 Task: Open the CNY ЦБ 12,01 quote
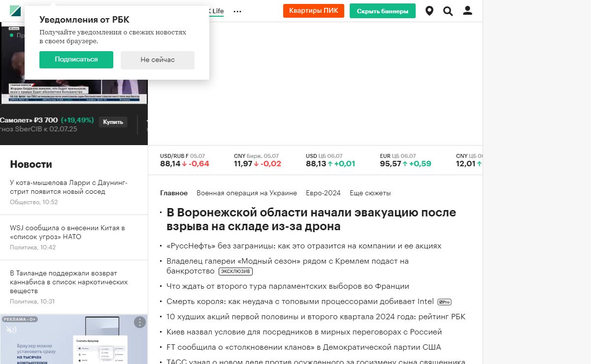[469, 160]
